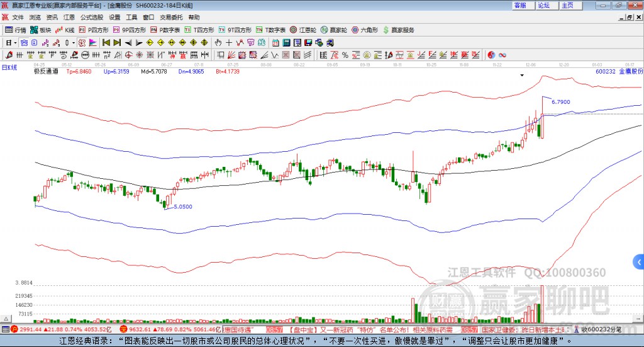Open the P数字表 tool
The height and width of the screenshot is (347, 644).
(165, 30)
